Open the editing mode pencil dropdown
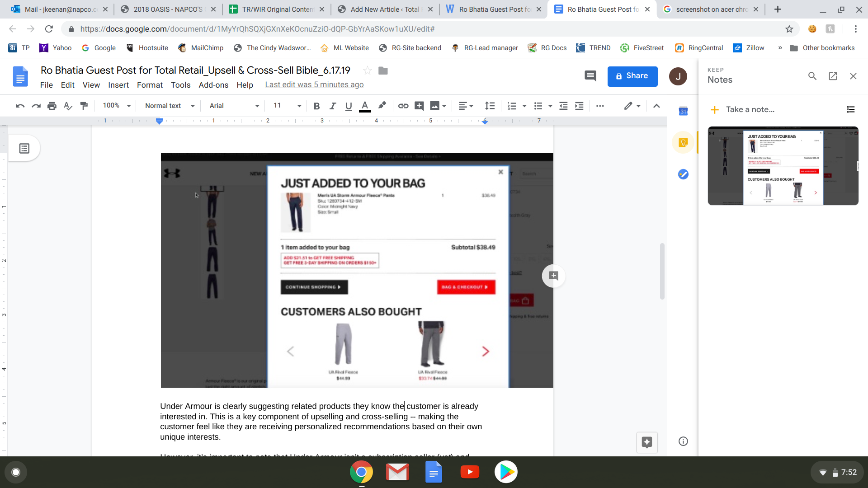868x488 pixels. pos(632,106)
